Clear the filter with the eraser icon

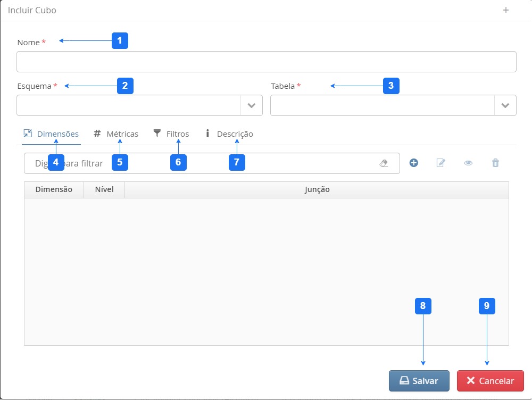(384, 164)
